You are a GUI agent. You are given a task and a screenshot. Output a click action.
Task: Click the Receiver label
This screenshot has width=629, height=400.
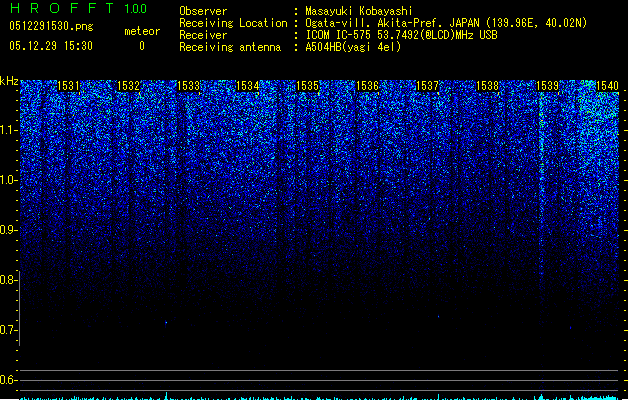point(203,35)
